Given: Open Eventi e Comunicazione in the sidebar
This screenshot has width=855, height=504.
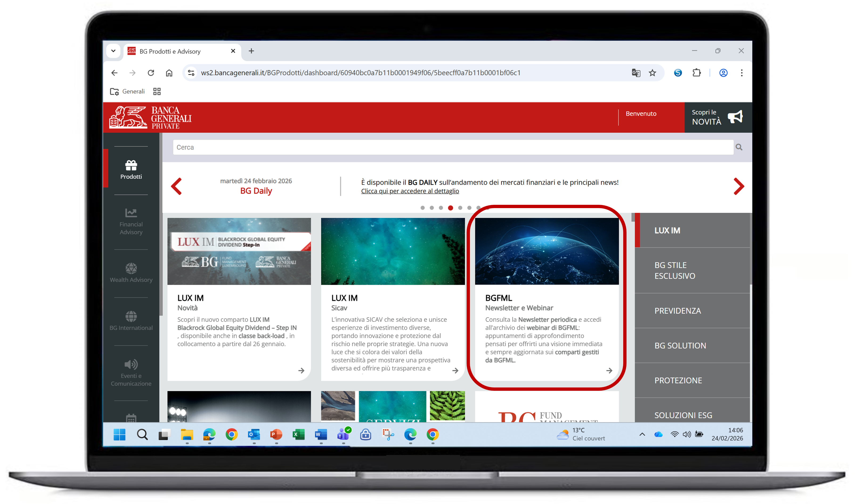Looking at the screenshot, I should tap(131, 373).
